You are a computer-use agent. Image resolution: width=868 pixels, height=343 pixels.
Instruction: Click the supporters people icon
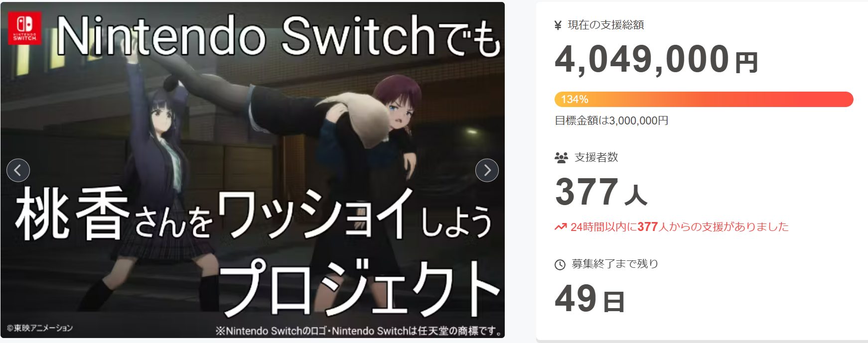pos(561,158)
